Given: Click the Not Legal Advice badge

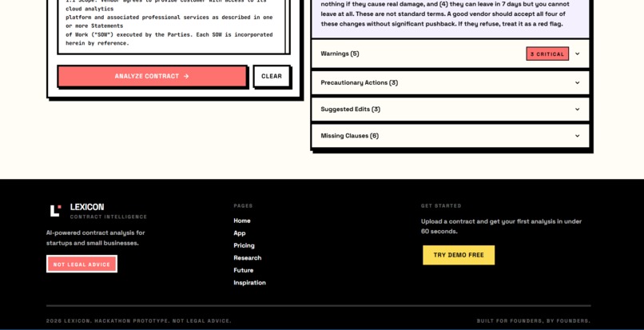Looking at the screenshot, I should [81, 264].
